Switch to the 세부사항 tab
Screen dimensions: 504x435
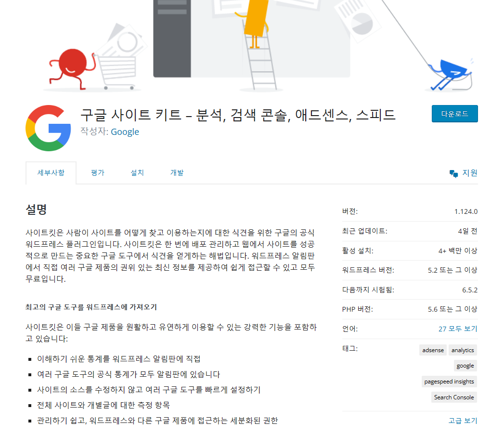pyautogui.click(x=51, y=173)
